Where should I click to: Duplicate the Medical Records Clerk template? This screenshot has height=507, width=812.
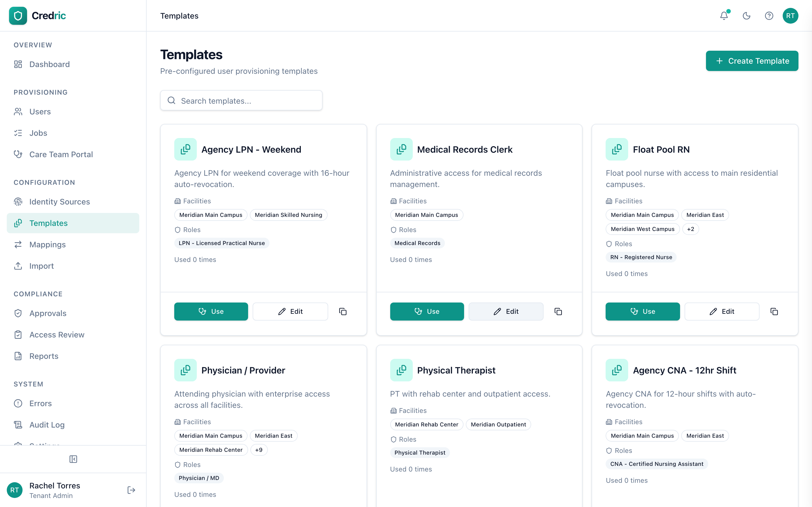coord(558,311)
